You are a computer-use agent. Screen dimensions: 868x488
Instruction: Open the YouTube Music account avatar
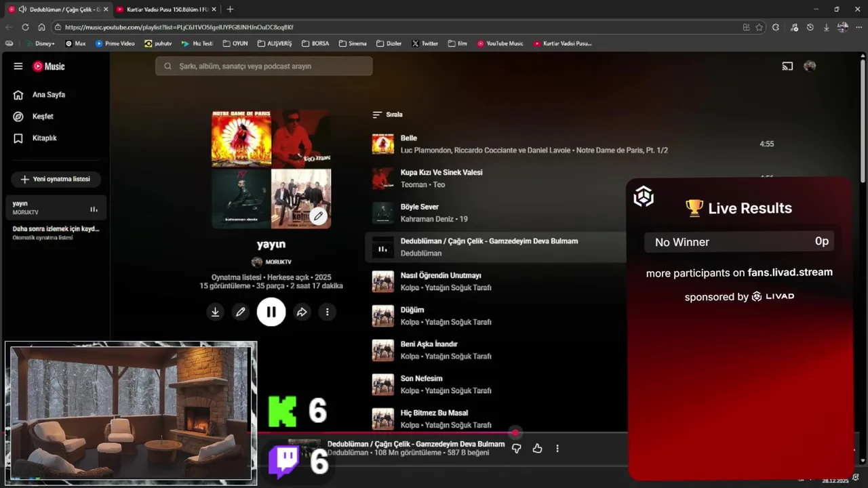pos(810,66)
